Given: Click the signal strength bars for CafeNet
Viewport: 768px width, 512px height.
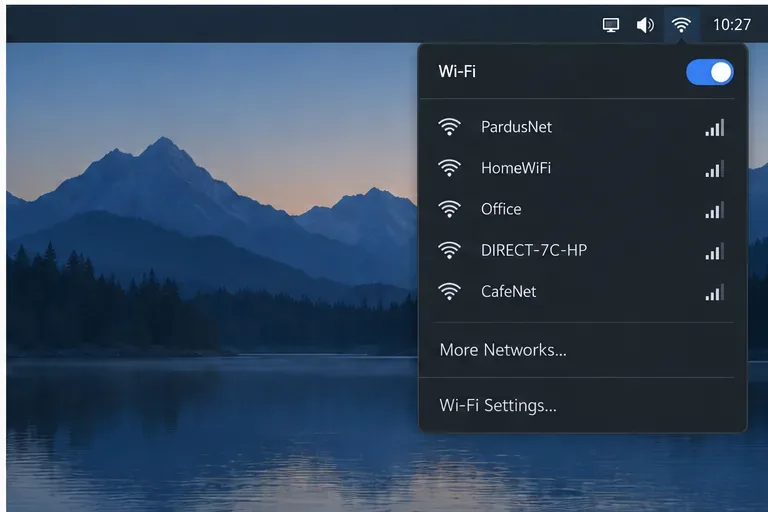Looking at the screenshot, I should tap(715, 293).
